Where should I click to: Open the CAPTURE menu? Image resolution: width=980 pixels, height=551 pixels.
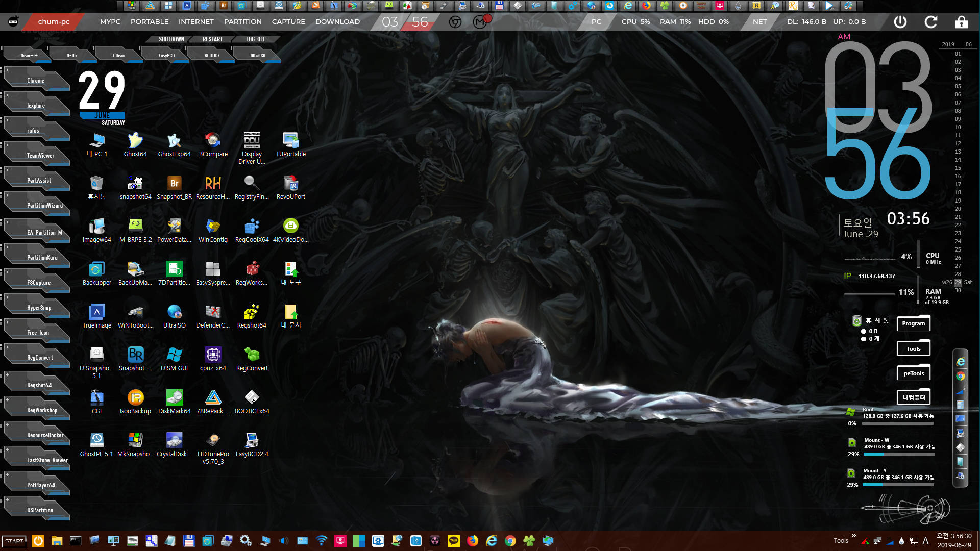[288, 21]
